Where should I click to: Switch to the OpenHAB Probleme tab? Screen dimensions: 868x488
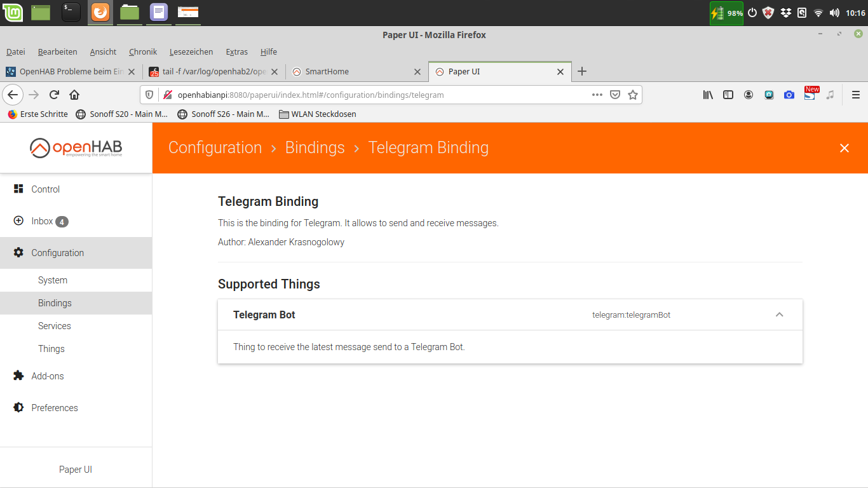coord(71,72)
